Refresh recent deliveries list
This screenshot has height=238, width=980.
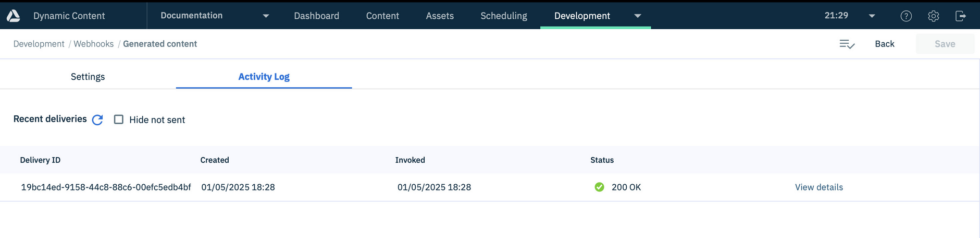97,120
